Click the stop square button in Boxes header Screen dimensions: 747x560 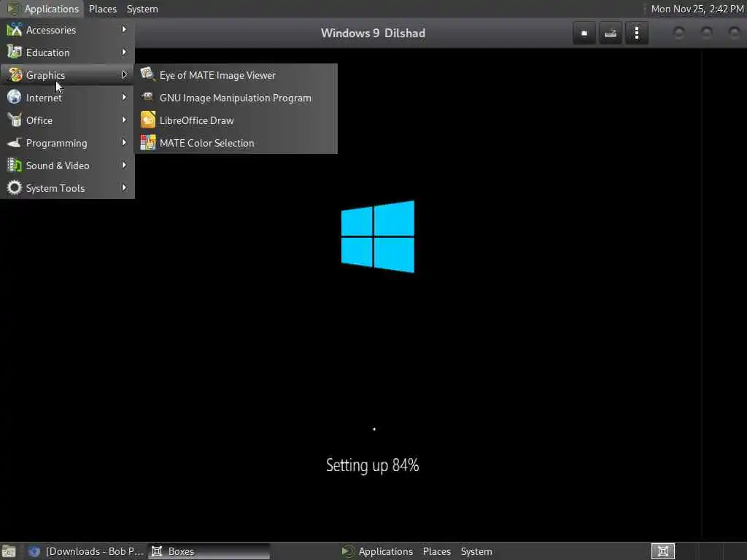[x=584, y=34]
